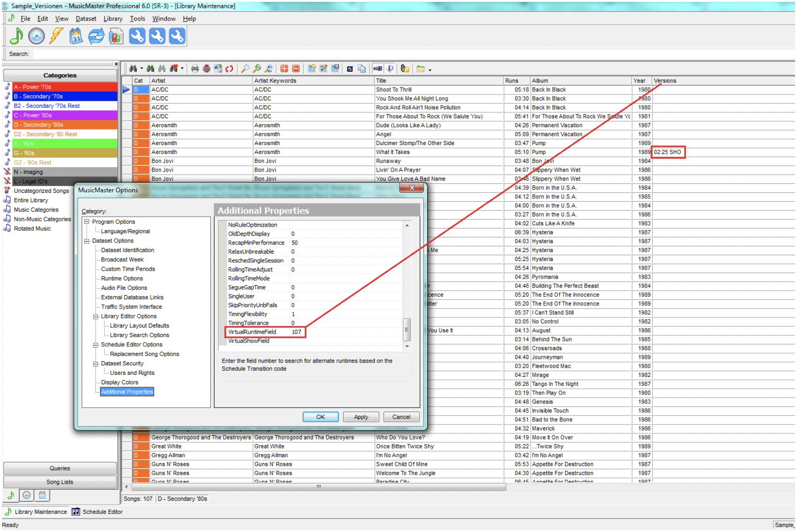Click the blue refresh arrows toolbar icon

point(96,36)
